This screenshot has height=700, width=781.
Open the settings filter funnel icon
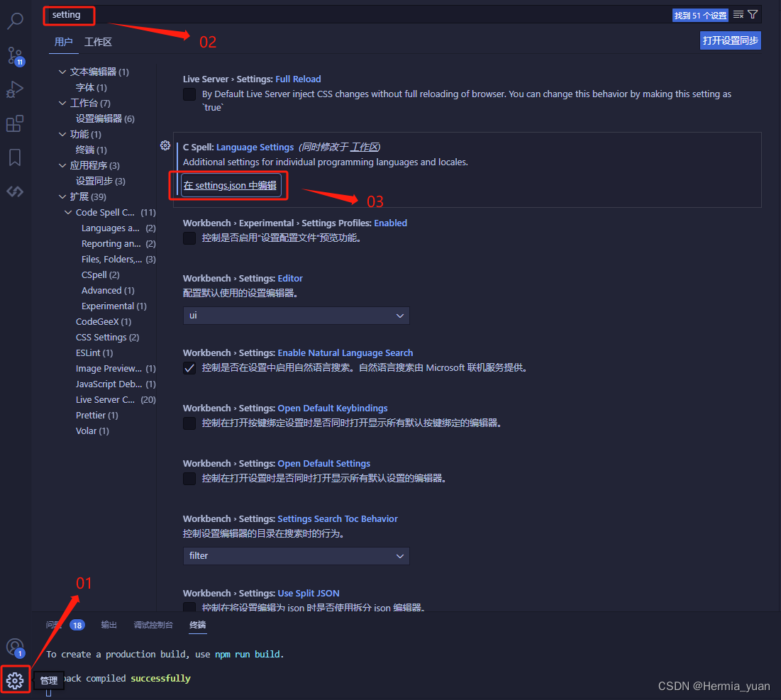tap(752, 13)
